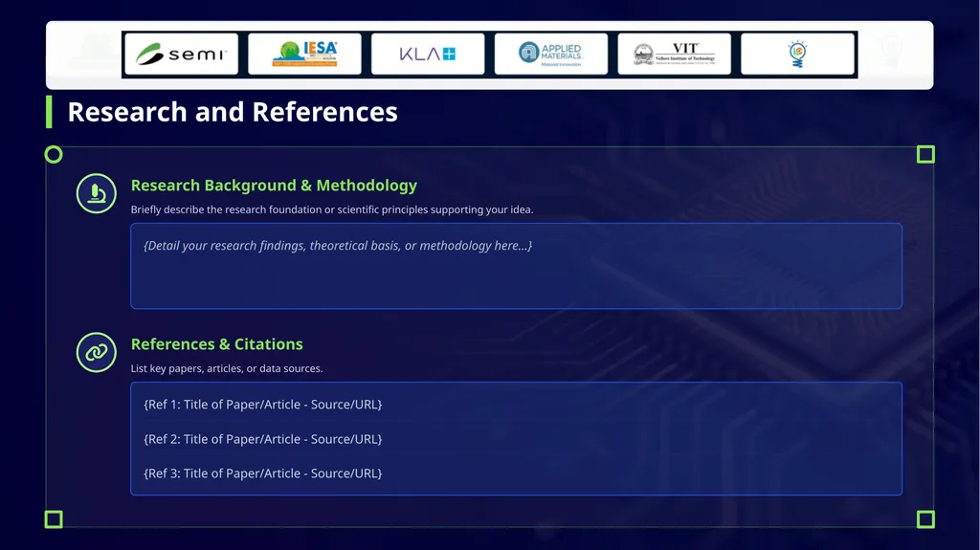Select the lightbulb innovation logo
Screen dimensions: 980x550
click(x=797, y=55)
